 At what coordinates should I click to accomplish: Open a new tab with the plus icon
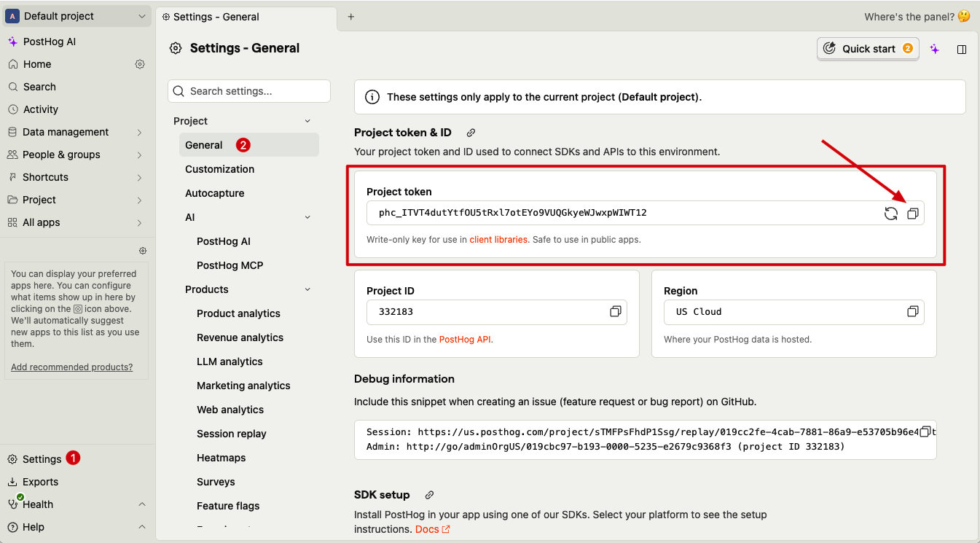[x=350, y=17]
